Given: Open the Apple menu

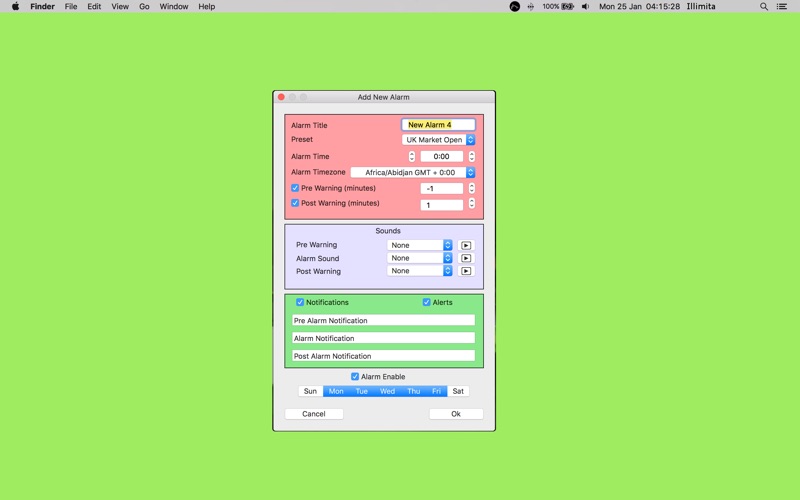Looking at the screenshot, I should point(15,6).
